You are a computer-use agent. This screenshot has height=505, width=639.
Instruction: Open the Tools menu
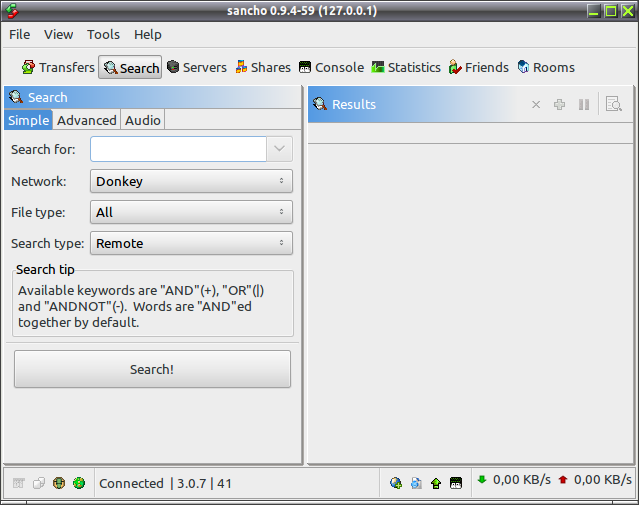point(103,35)
